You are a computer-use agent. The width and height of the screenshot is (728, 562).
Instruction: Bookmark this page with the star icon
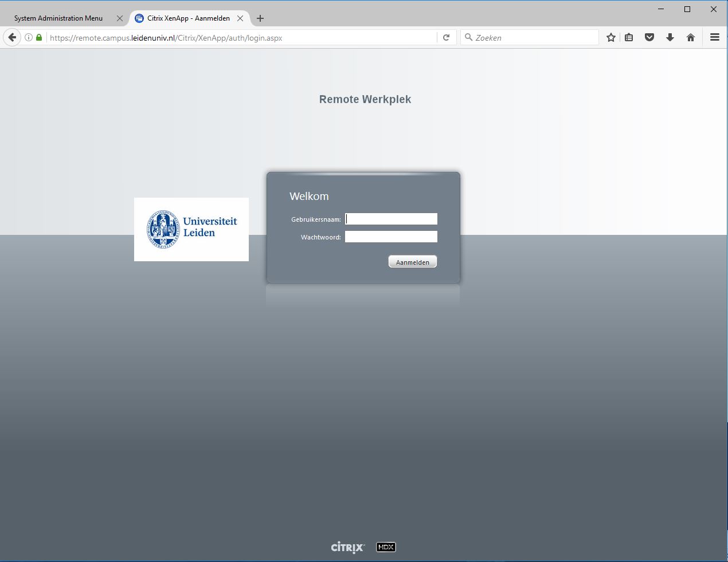tap(611, 38)
